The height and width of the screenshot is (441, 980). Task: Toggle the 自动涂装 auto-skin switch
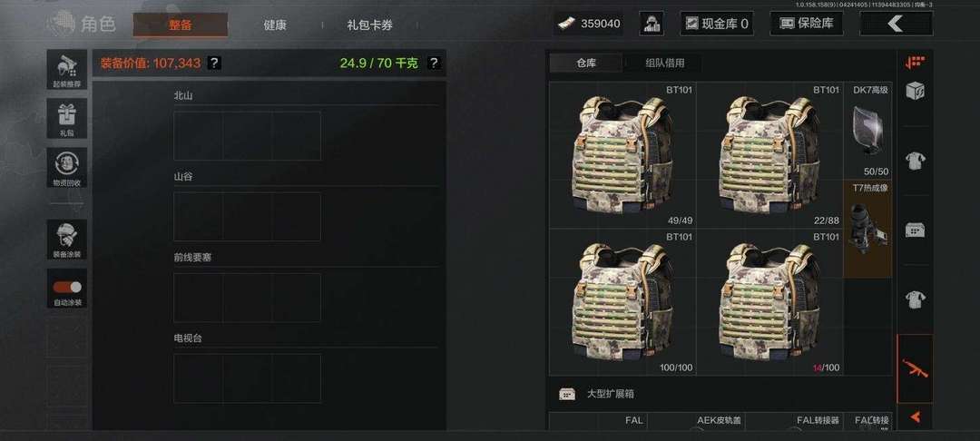coord(67,288)
